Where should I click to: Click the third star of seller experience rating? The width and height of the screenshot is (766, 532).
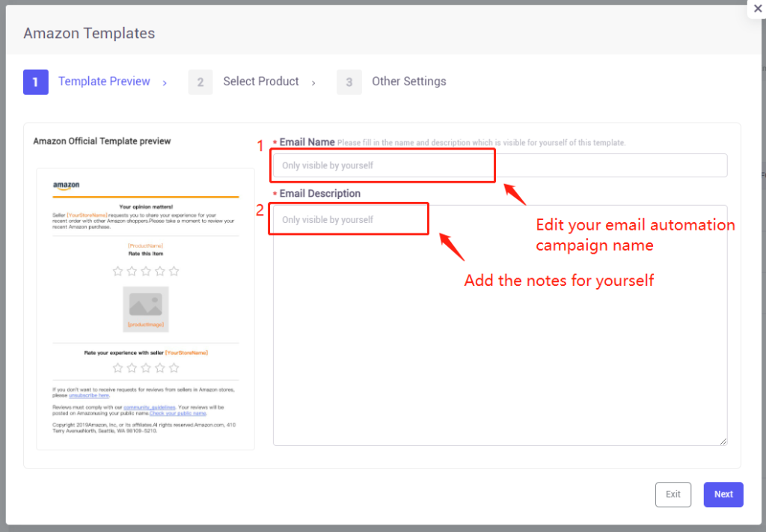pyautogui.click(x=146, y=368)
